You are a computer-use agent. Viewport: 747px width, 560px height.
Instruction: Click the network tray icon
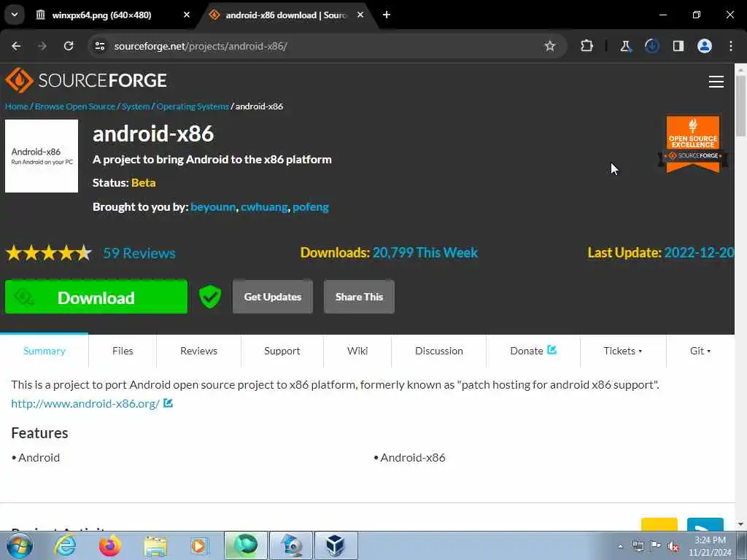(x=638, y=546)
